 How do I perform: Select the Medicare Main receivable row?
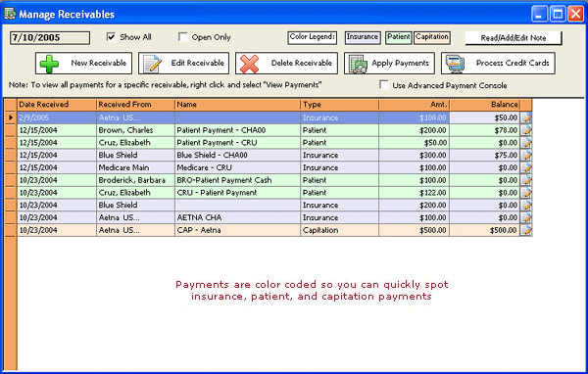269,167
